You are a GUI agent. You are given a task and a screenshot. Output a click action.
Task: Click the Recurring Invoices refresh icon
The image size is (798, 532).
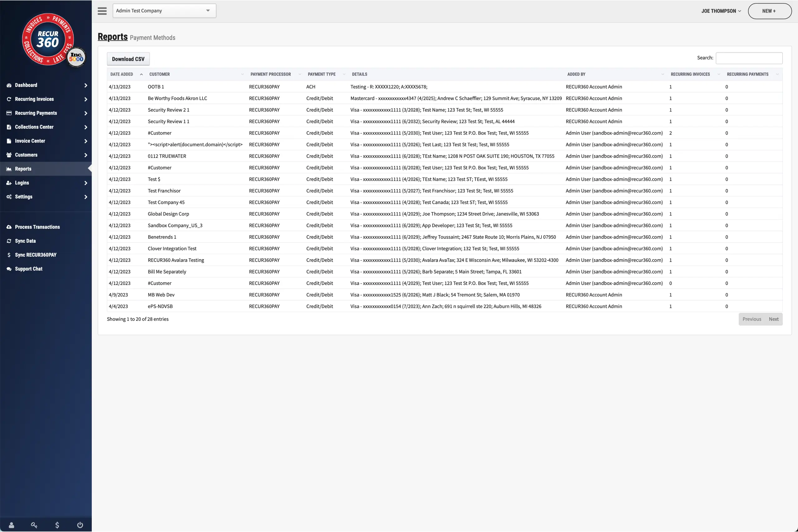[9, 99]
